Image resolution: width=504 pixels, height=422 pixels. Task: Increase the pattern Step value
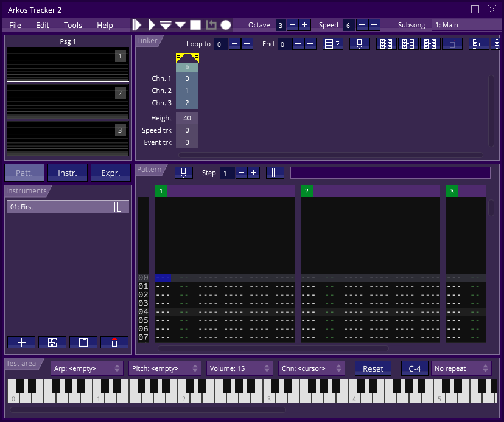[254, 173]
